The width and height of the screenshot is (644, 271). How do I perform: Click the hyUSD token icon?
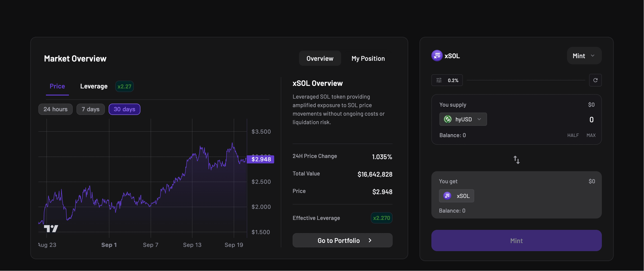(x=447, y=119)
